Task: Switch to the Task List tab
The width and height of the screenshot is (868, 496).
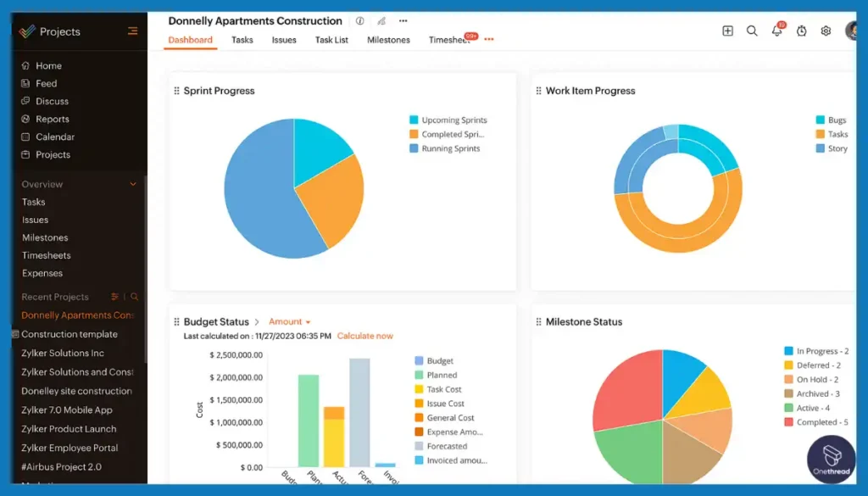Action: point(331,40)
